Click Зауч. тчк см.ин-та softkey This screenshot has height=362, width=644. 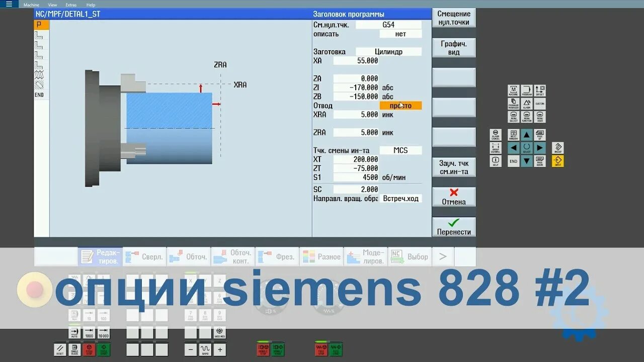pyautogui.click(x=454, y=167)
